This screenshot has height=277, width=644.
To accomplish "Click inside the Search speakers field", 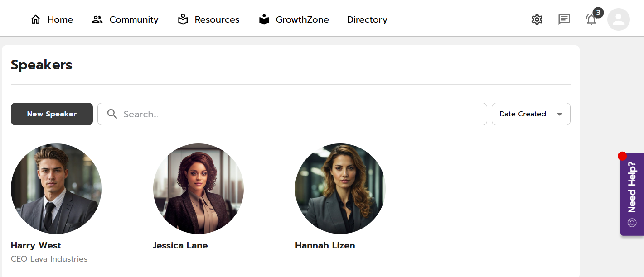I will (299, 114).
